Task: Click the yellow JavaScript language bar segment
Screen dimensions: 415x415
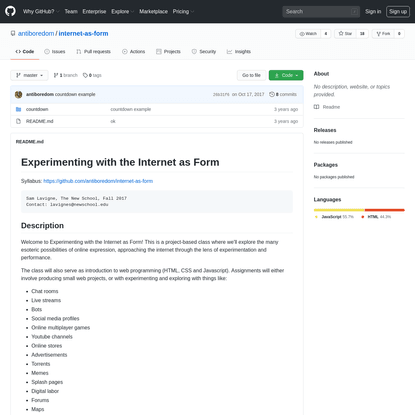Action: coord(339,210)
